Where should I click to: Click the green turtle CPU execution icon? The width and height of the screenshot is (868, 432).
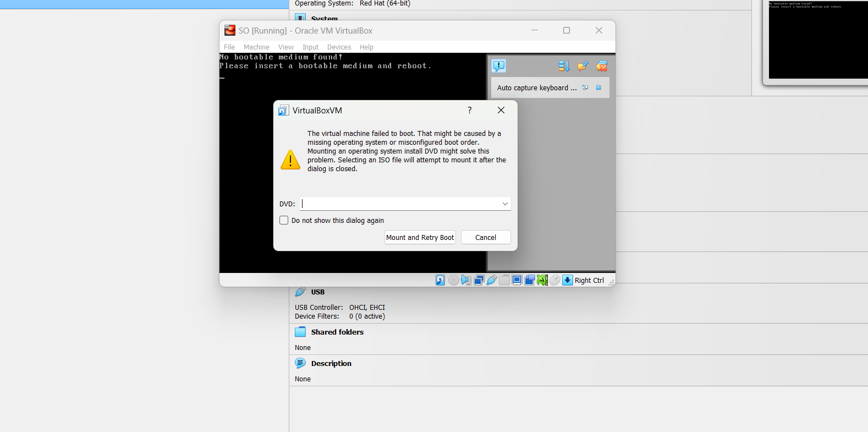[542, 280]
